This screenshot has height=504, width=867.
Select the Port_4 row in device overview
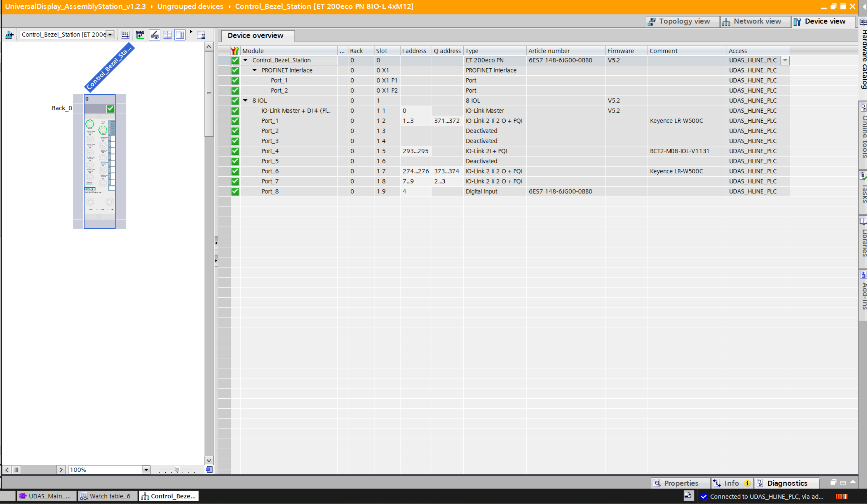tap(270, 151)
